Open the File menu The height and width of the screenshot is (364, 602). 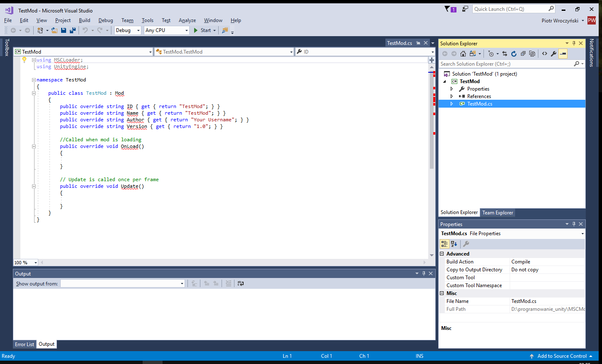(8, 20)
